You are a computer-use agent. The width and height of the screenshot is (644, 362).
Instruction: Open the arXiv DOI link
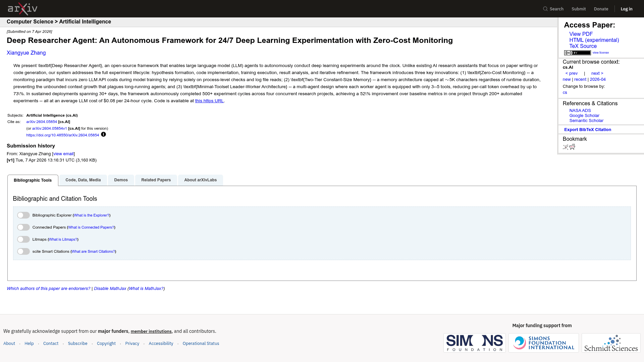point(63,135)
